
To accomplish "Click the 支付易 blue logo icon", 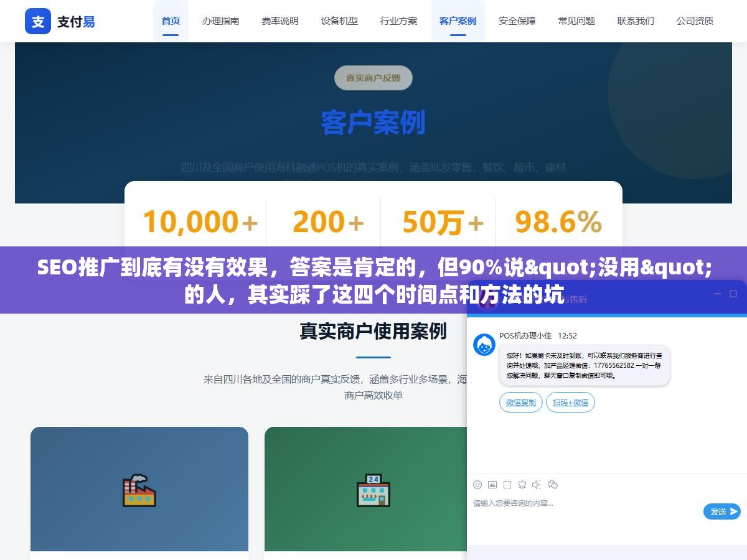I will [x=38, y=21].
